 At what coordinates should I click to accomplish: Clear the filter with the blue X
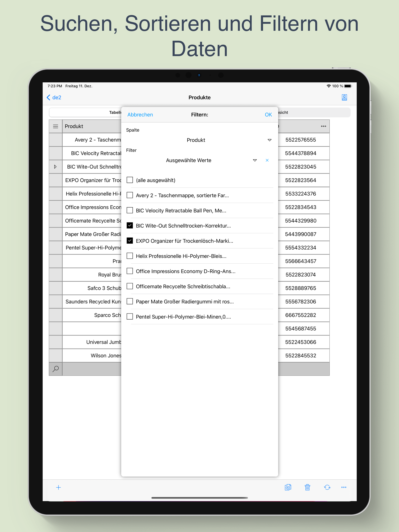(x=267, y=160)
